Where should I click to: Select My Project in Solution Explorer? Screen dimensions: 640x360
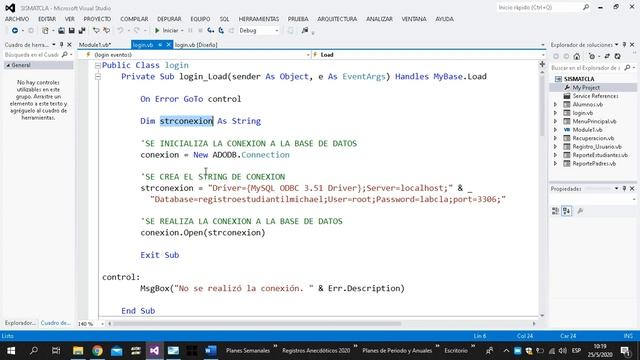click(586, 87)
